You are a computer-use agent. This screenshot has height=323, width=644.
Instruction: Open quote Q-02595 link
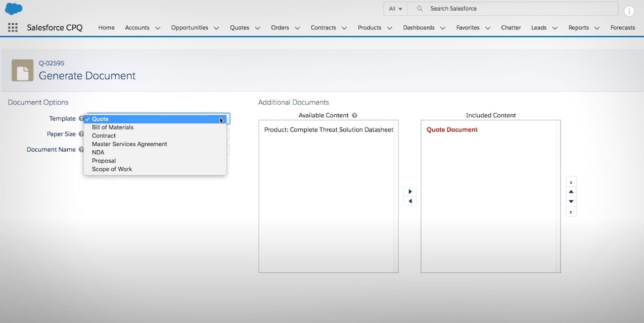[x=52, y=63]
